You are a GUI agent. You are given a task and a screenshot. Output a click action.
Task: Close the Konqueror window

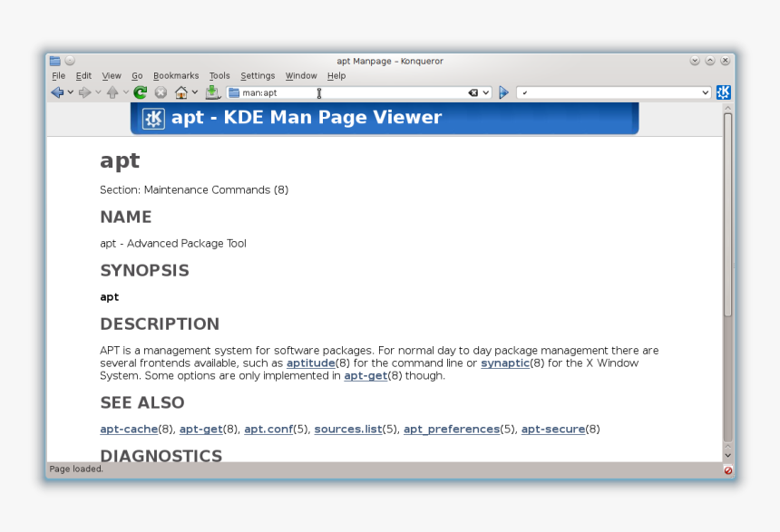[x=726, y=61]
